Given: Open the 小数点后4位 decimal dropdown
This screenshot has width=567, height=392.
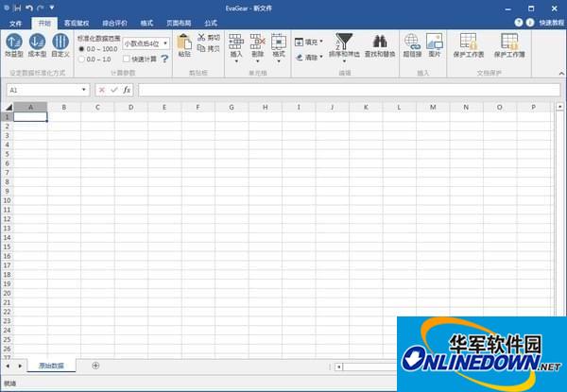Looking at the screenshot, I should (166, 43).
